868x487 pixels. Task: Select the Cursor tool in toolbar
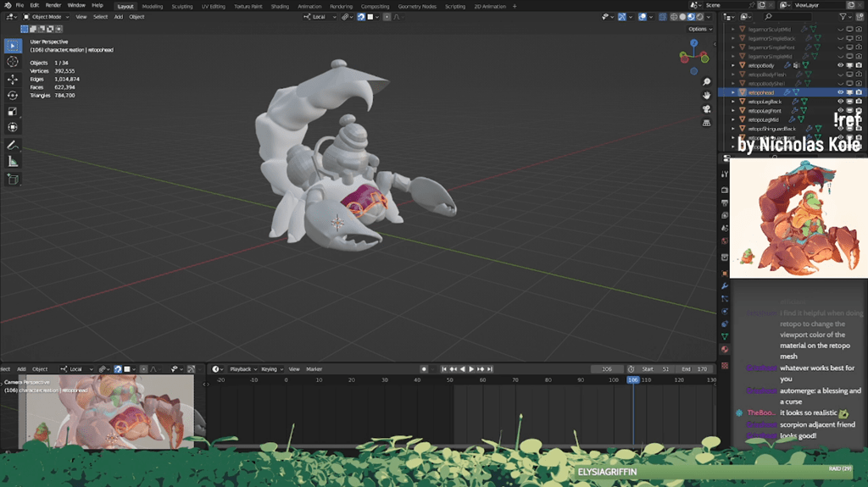(13, 62)
